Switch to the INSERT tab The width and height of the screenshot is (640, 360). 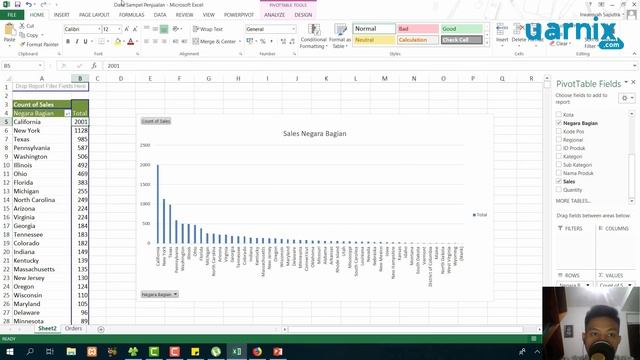pyautogui.click(x=62, y=15)
